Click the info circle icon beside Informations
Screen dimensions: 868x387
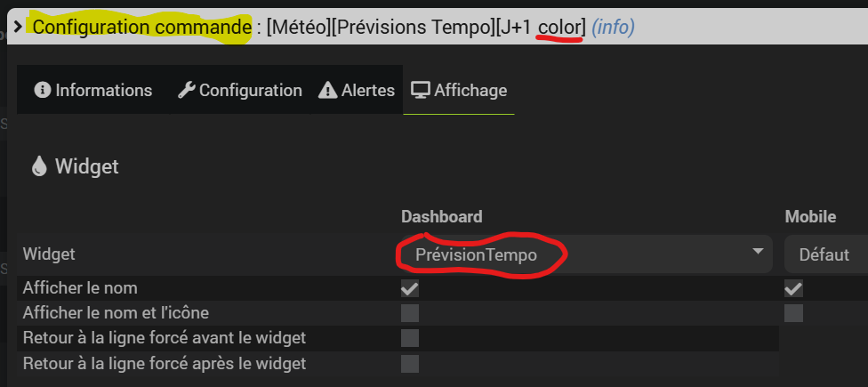pyautogui.click(x=42, y=91)
